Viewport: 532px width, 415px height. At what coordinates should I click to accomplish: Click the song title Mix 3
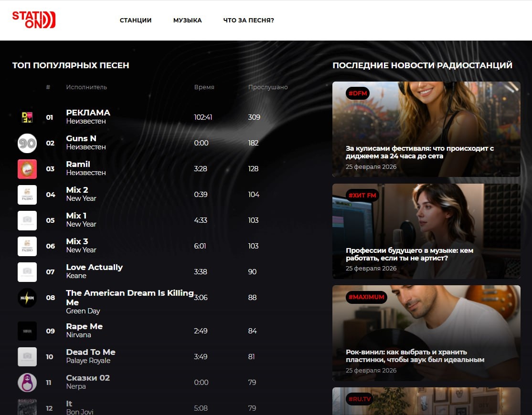coord(77,241)
